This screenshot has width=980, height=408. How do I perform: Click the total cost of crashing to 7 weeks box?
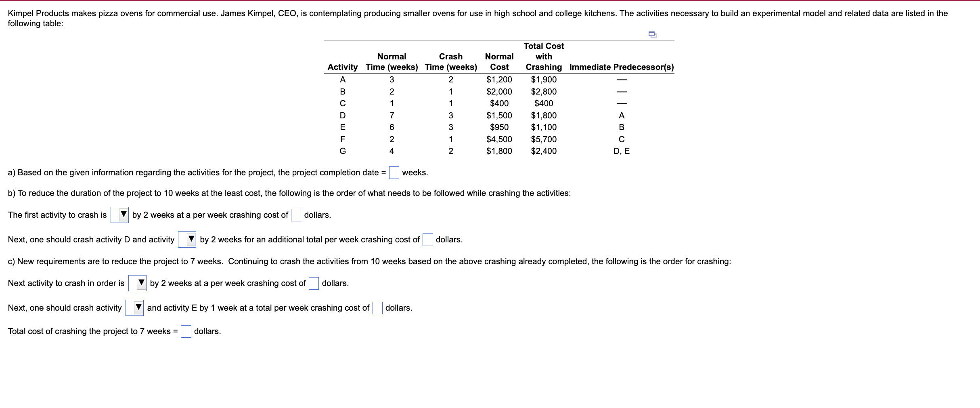click(185, 331)
